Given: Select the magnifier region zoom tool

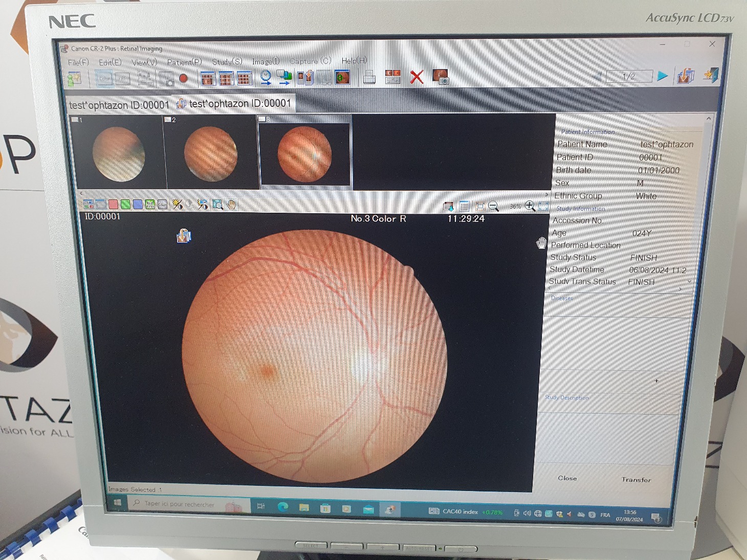Looking at the screenshot, I should pos(218,205).
